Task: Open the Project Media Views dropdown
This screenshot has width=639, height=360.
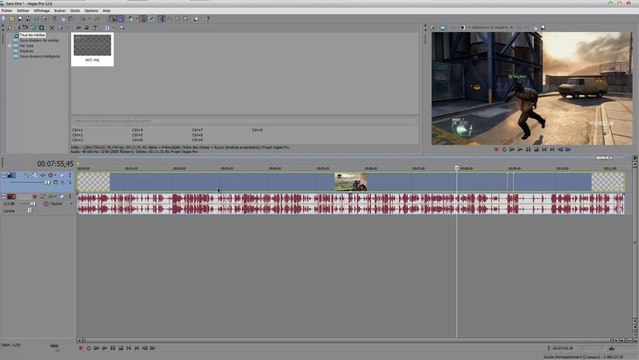Action: click(113, 28)
